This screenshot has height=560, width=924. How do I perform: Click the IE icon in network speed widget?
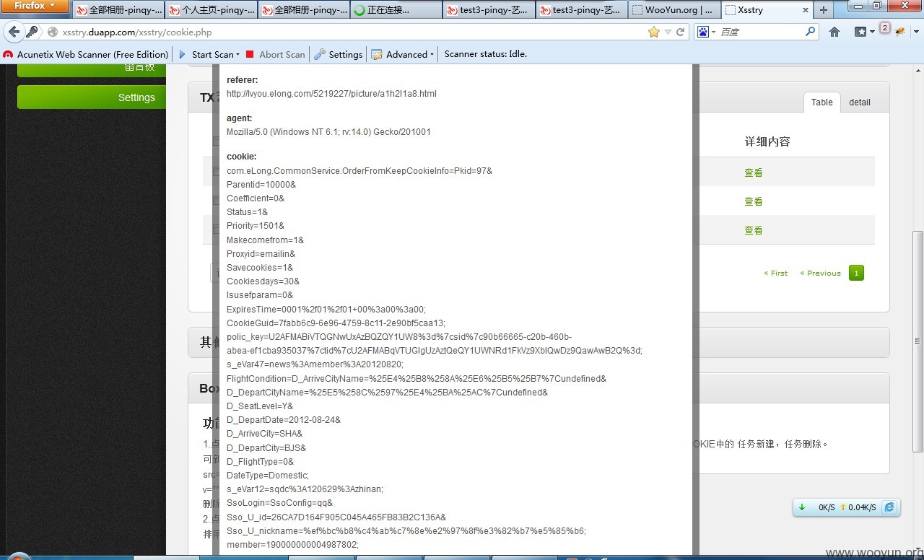click(889, 507)
